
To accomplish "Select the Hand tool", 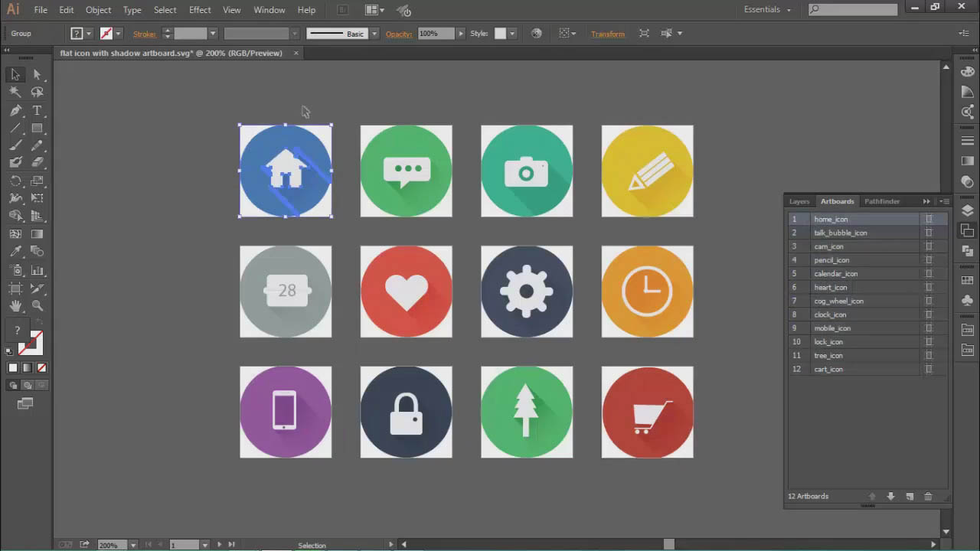I will point(15,306).
